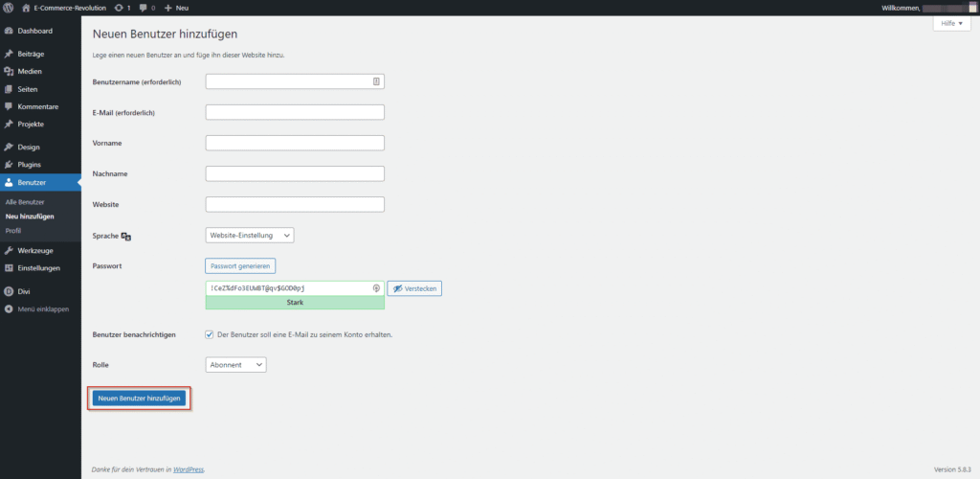
Task: Click the translation icon beside Sprache
Action: tap(126, 237)
